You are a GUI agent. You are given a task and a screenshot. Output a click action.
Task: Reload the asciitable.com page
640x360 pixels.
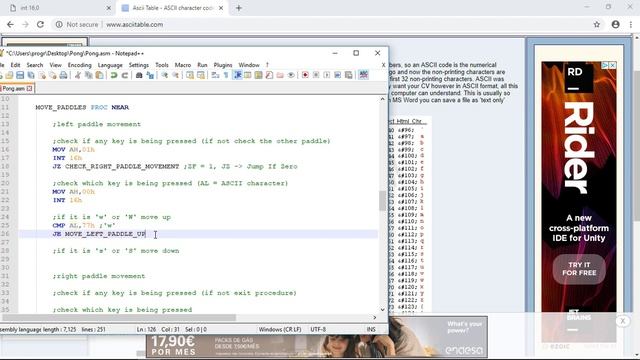40,24
